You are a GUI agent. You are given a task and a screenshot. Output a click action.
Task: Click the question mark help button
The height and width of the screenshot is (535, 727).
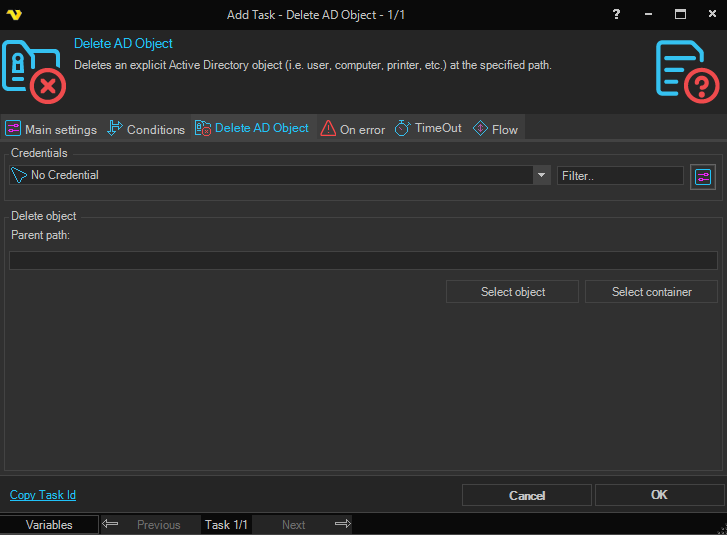pyautogui.click(x=616, y=14)
